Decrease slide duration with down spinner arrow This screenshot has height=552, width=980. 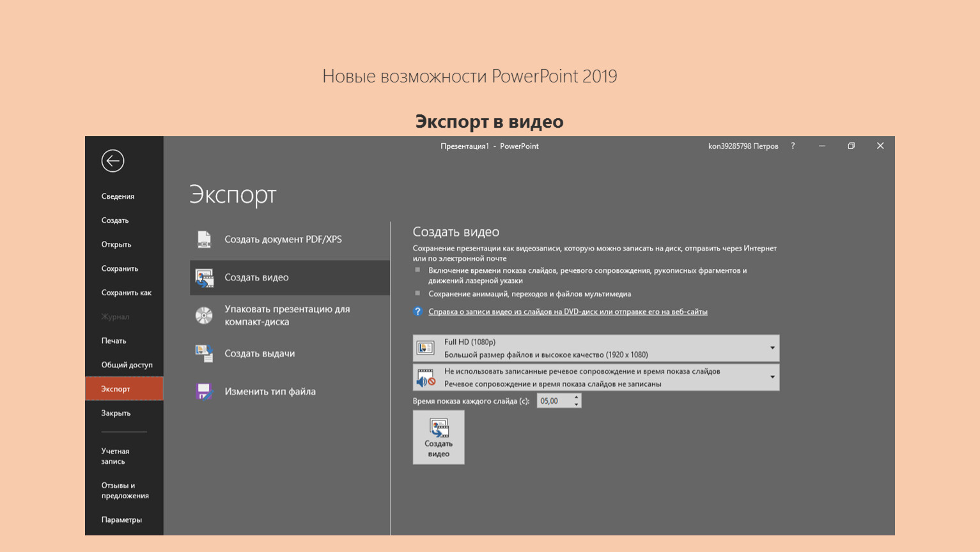pos(577,404)
